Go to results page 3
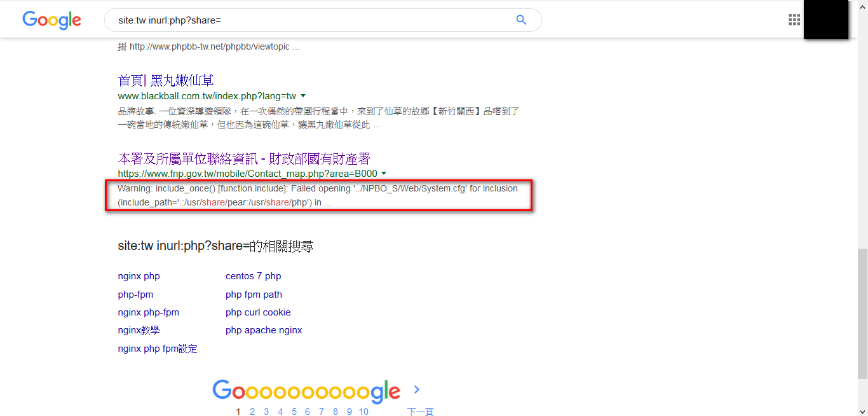The image size is (868, 416). tap(266, 412)
